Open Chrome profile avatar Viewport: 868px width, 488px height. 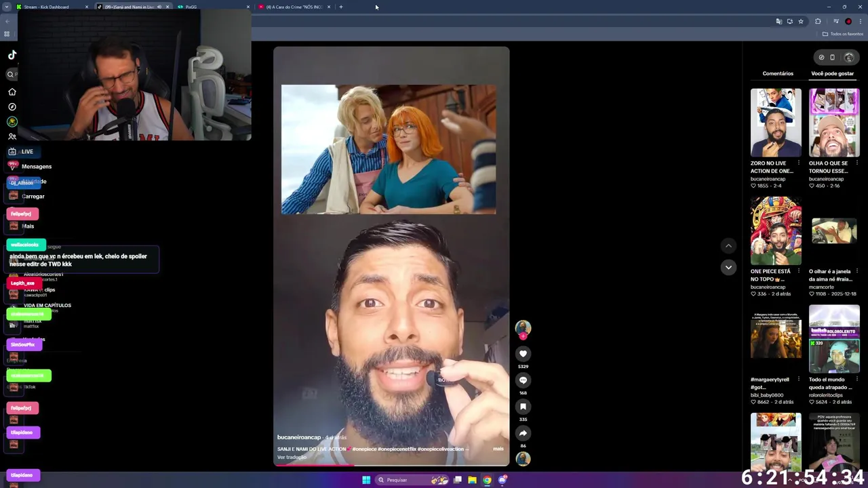(848, 22)
